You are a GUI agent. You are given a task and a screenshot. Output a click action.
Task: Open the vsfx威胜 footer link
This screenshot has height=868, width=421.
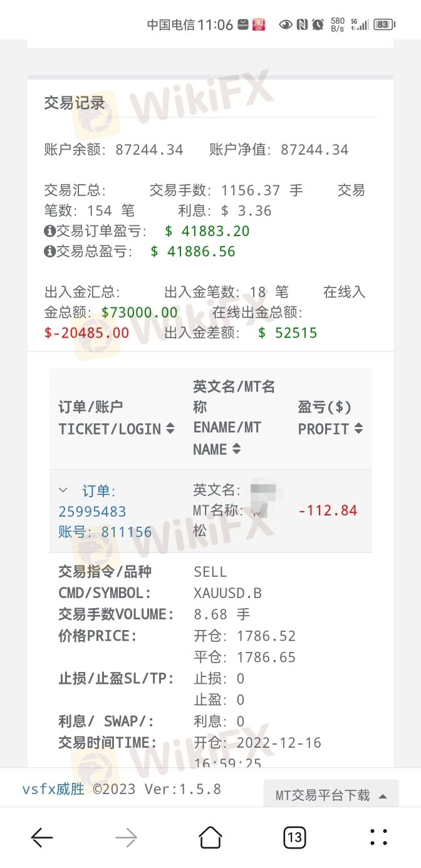click(x=53, y=789)
